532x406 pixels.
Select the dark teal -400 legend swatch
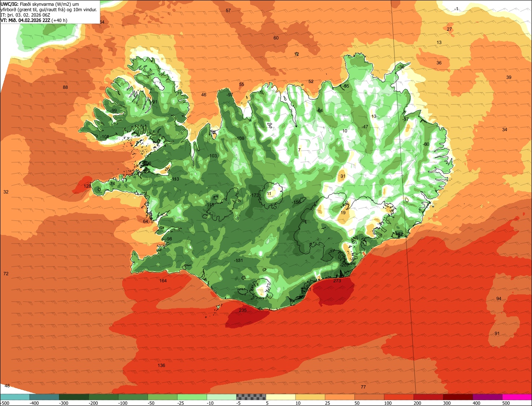pos(44,397)
